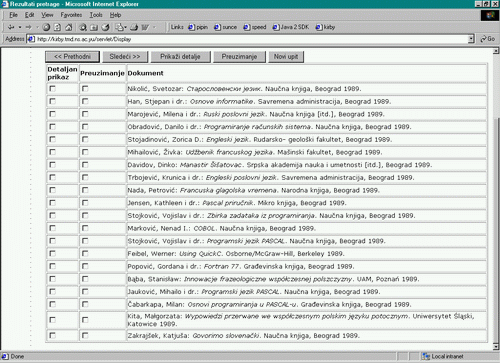Open the Help menu
The image size is (500, 363).
(x=115, y=15)
